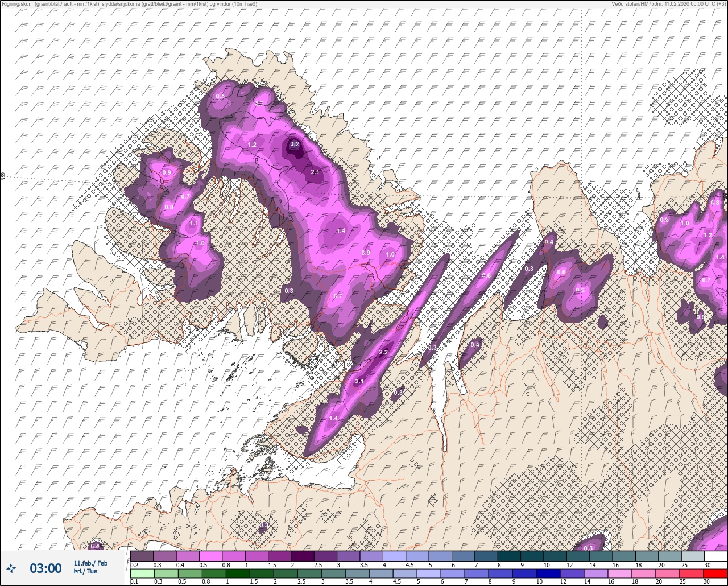This screenshot has height=586, width=728.
Task: Click pale green swatch at 0.1 in rain legend
Action: pyautogui.click(x=142, y=573)
